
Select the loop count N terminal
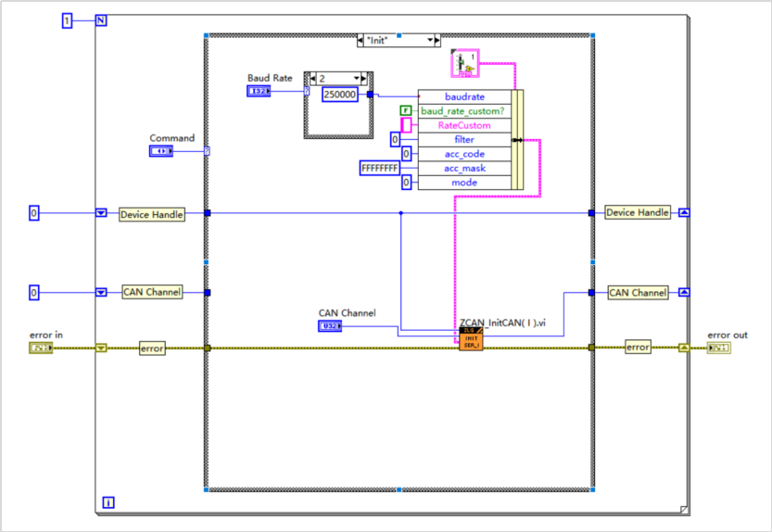coord(101,20)
